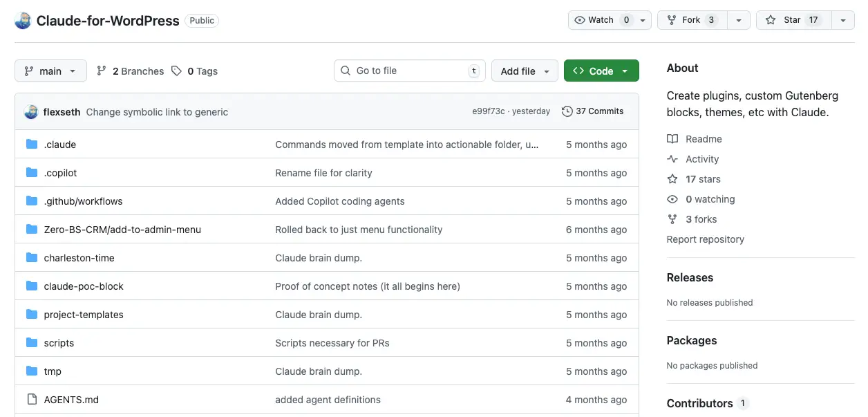
Task: Open the Star lists dropdown arrow
Action: [x=842, y=20]
